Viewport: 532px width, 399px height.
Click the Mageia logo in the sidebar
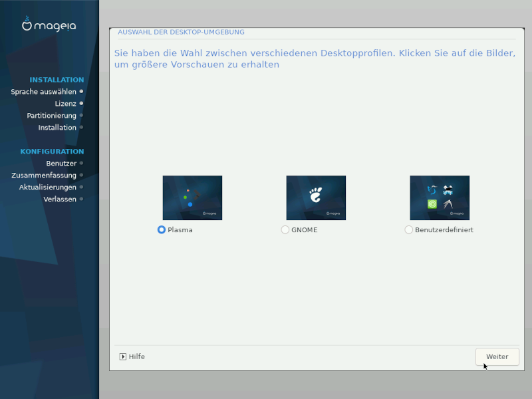(x=49, y=25)
